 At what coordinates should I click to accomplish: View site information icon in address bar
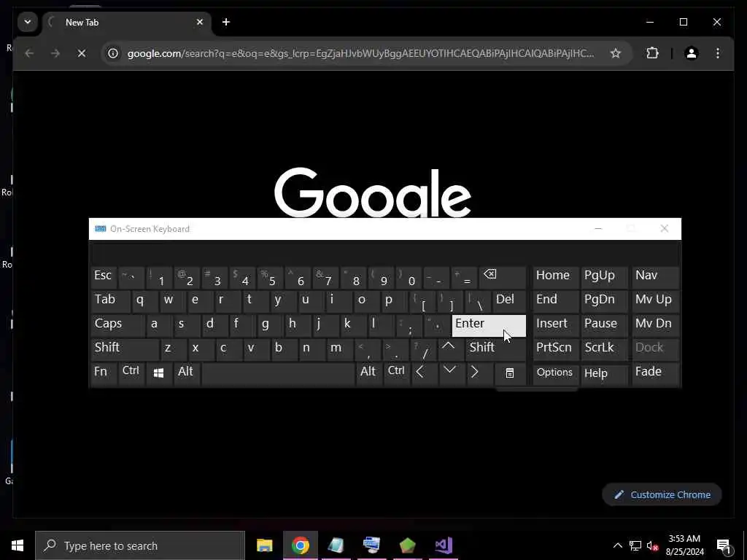113,53
